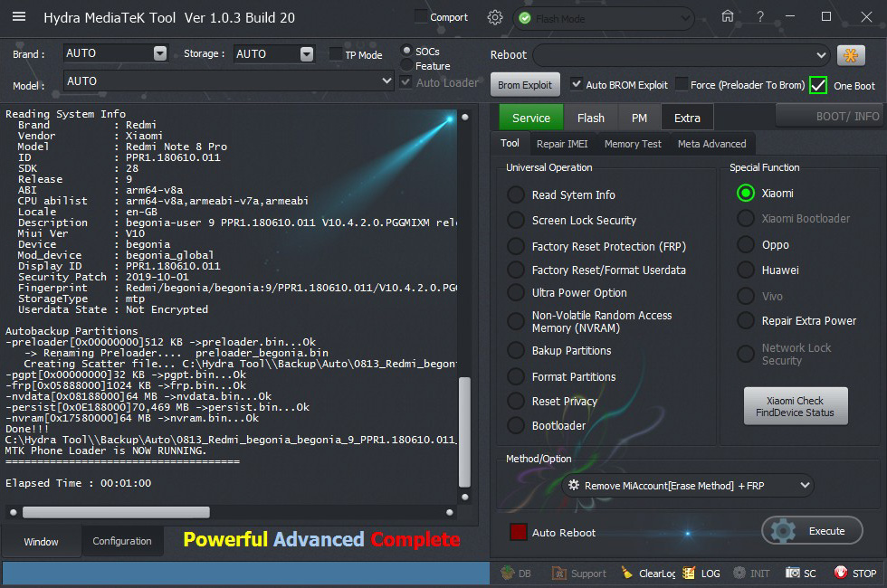Select NVRAM radio option

click(515, 321)
